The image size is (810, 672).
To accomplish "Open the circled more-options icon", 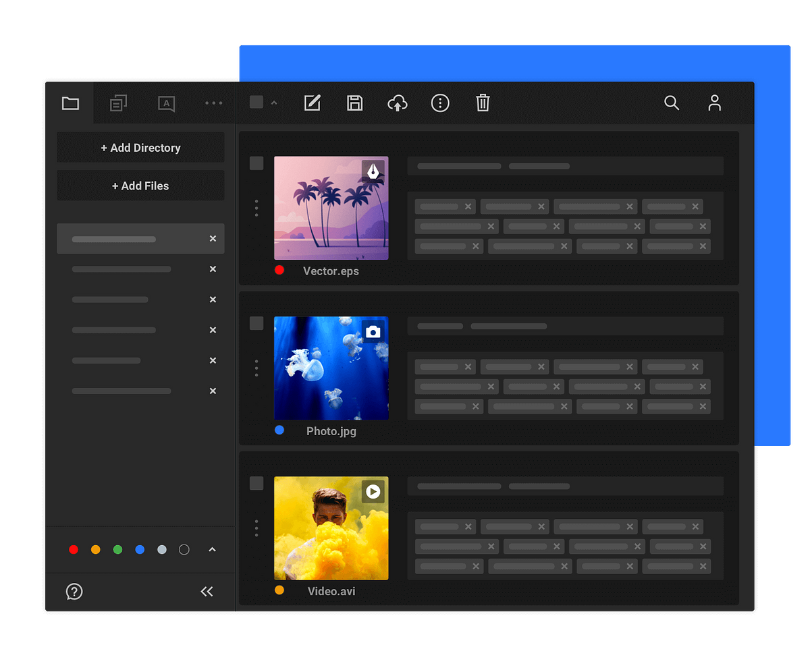I will 440,103.
